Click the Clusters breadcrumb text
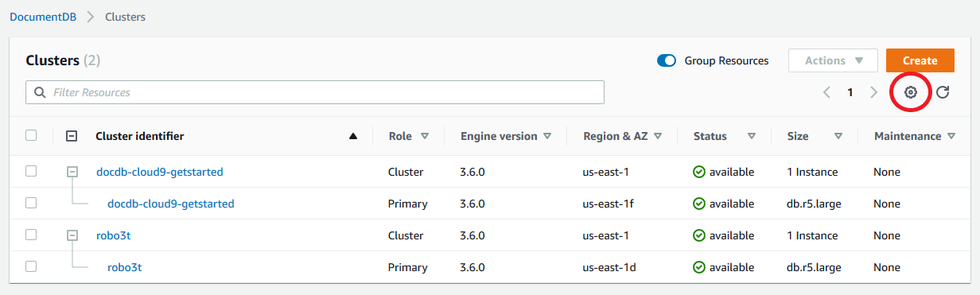The height and width of the screenshot is (295, 980). 126,17
